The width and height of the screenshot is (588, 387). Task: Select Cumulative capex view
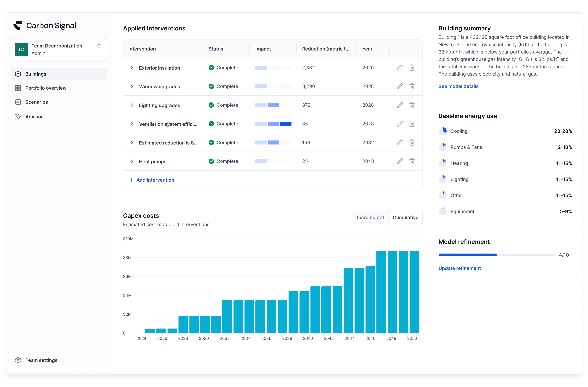405,217
